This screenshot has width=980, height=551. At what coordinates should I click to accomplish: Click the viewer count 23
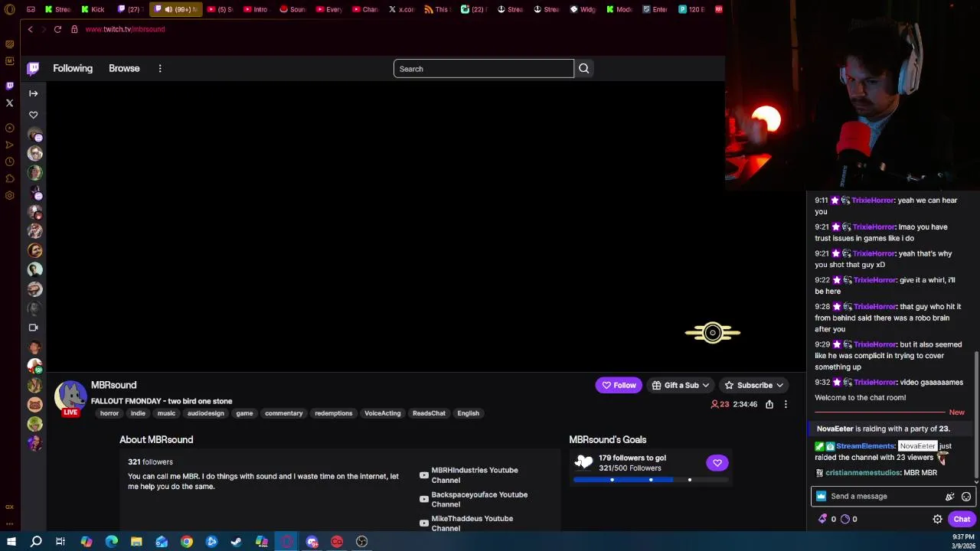(x=720, y=404)
